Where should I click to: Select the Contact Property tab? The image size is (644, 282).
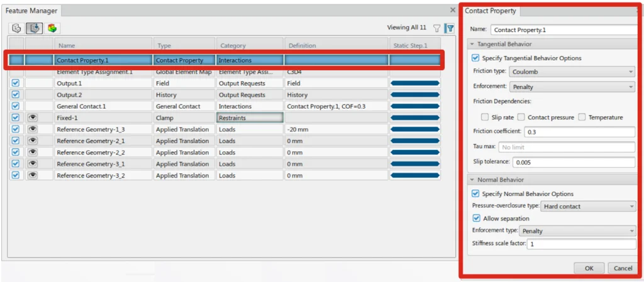tap(491, 11)
